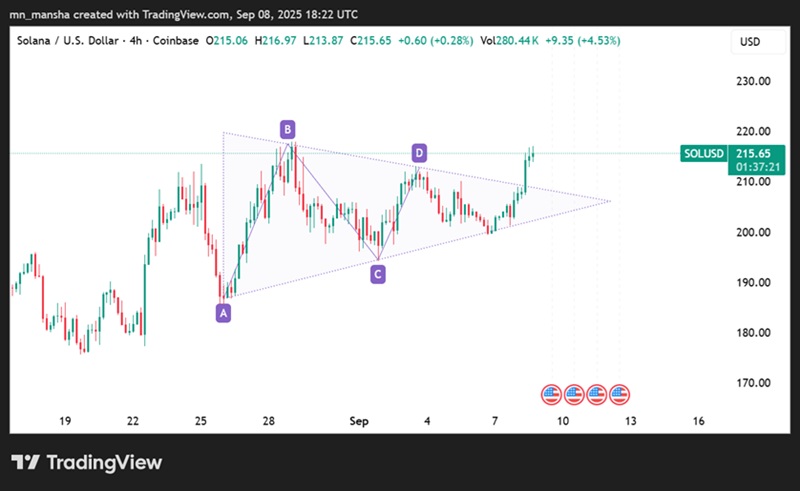Viewport: 800px width, 491px height.
Task: Click the 220.00 price axis label
Action: pos(750,131)
